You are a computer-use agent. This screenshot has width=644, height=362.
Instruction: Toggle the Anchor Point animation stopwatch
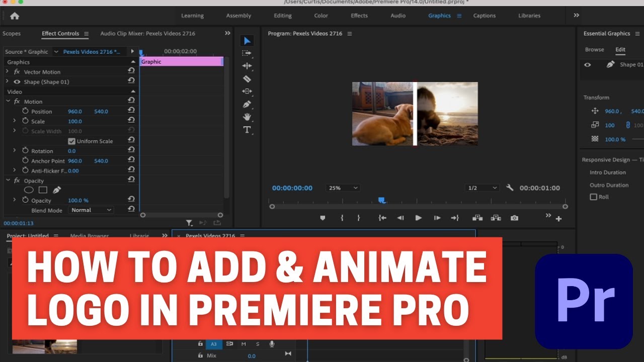[26, 160]
